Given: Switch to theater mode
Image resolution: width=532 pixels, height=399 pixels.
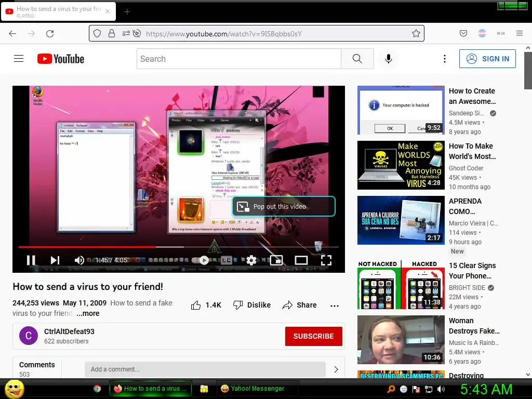Looking at the screenshot, I should (x=301, y=260).
